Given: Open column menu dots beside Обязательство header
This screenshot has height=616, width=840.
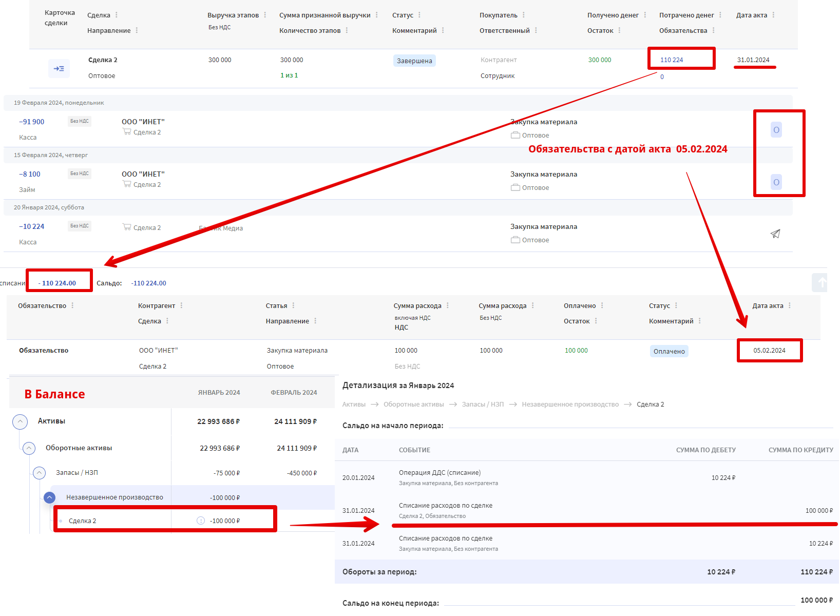Looking at the screenshot, I should (x=72, y=305).
